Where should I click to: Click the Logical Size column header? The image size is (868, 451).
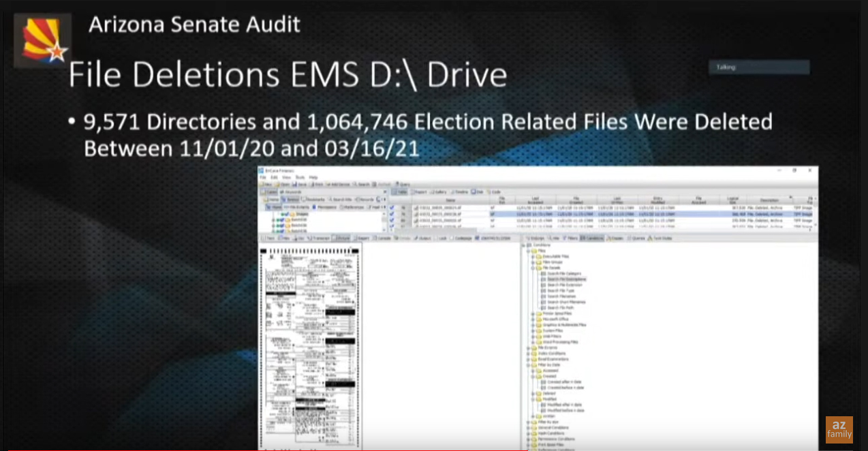point(732,200)
